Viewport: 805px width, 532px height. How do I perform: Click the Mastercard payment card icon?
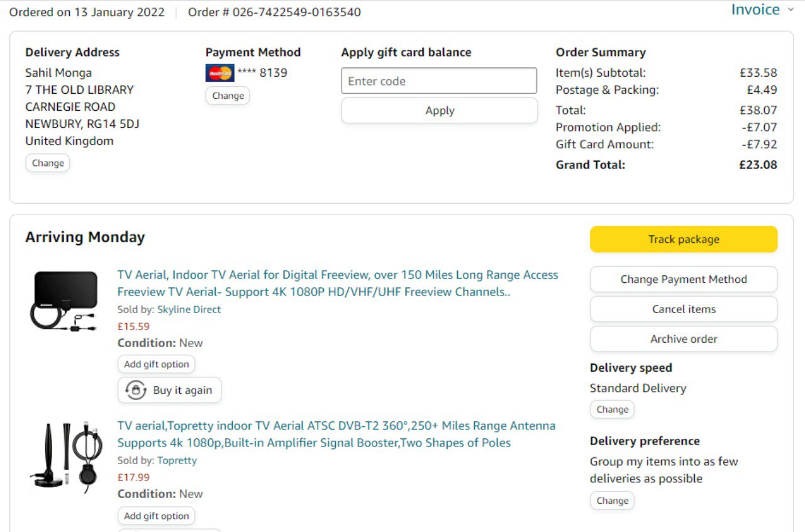219,73
